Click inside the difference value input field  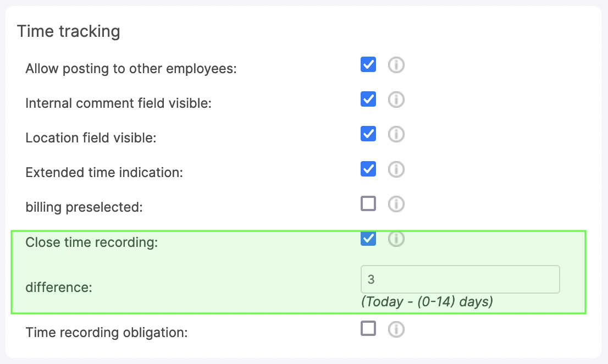[460, 279]
